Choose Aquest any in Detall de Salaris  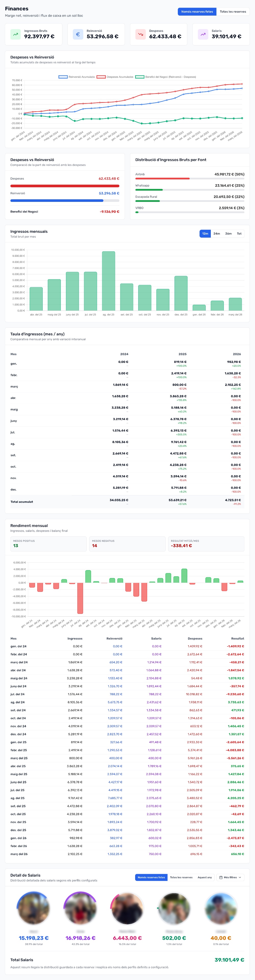205,877
